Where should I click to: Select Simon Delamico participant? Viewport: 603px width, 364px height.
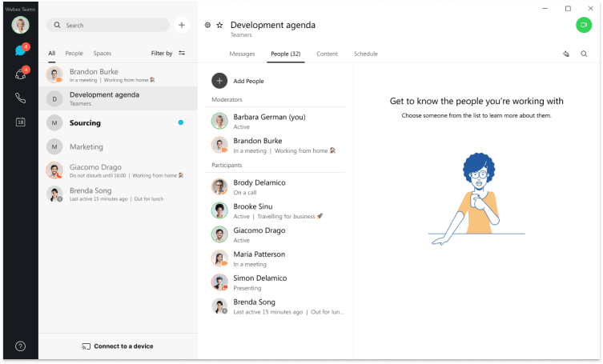[275, 282]
